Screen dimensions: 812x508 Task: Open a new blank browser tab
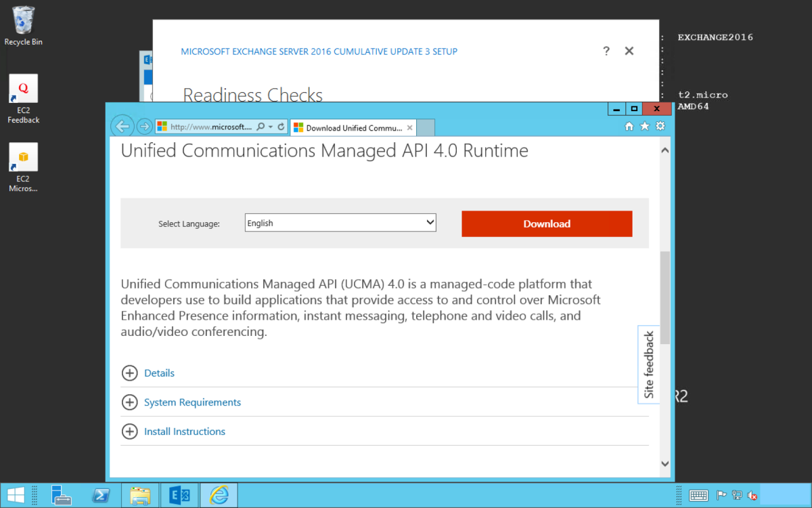(426, 127)
